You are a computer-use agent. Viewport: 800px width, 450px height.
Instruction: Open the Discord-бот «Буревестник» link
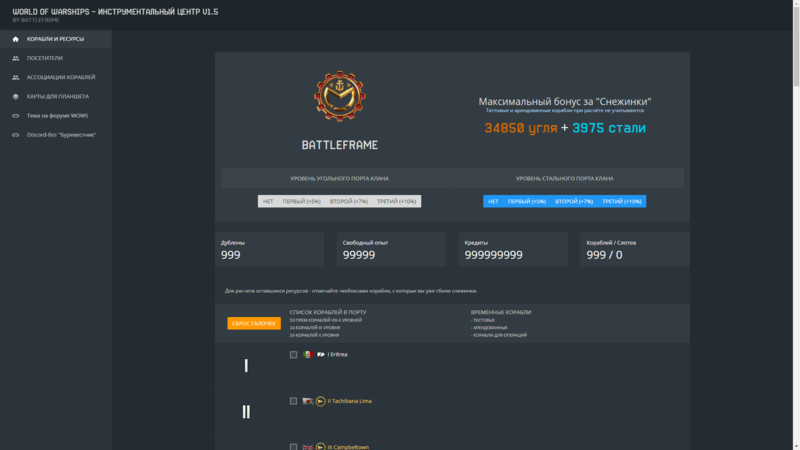click(x=56, y=135)
